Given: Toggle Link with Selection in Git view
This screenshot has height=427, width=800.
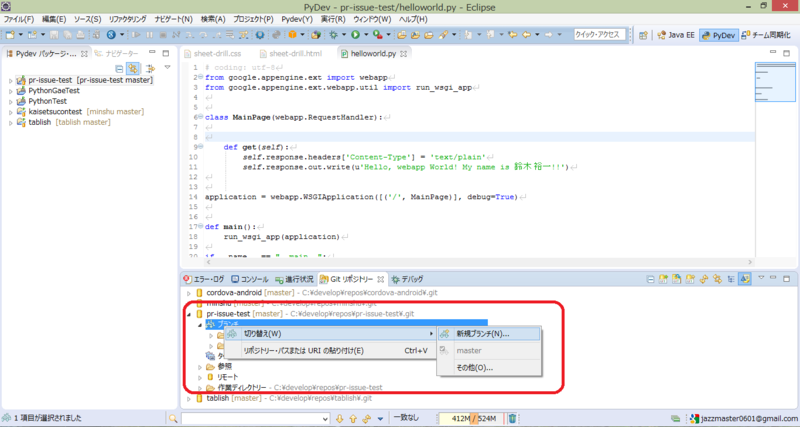Looking at the screenshot, I should click(717, 279).
